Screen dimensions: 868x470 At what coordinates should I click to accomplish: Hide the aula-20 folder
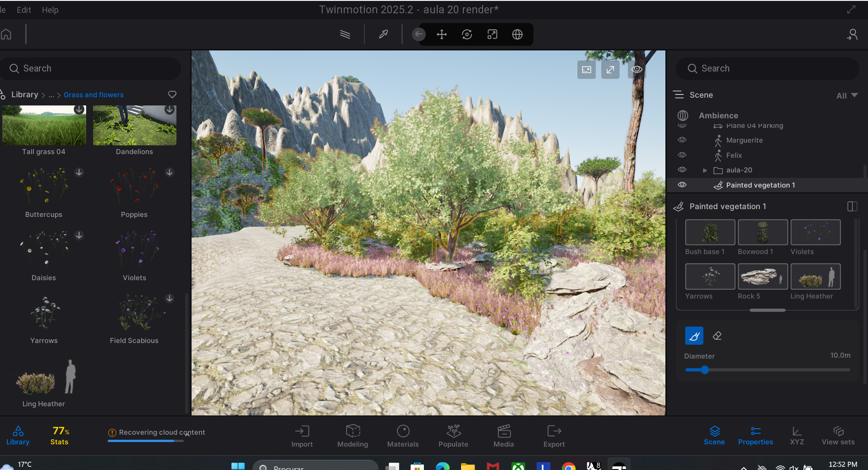click(x=682, y=170)
